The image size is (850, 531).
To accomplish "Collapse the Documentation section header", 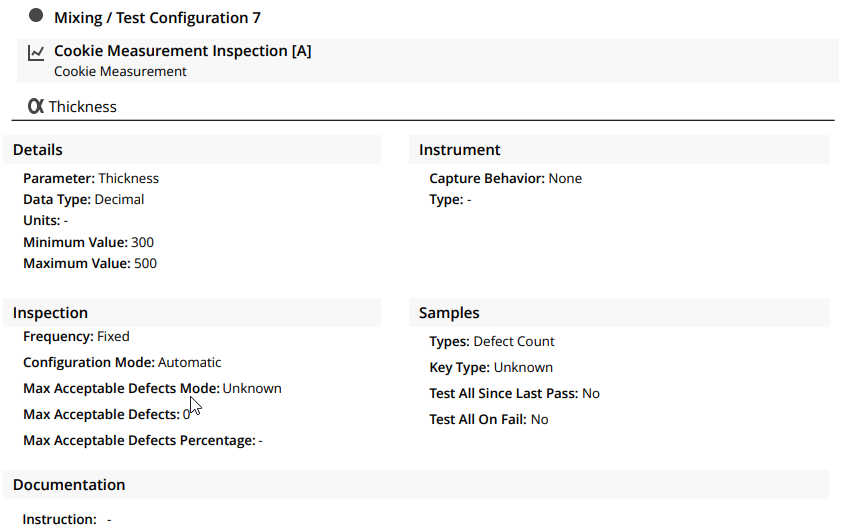I will [415, 484].
